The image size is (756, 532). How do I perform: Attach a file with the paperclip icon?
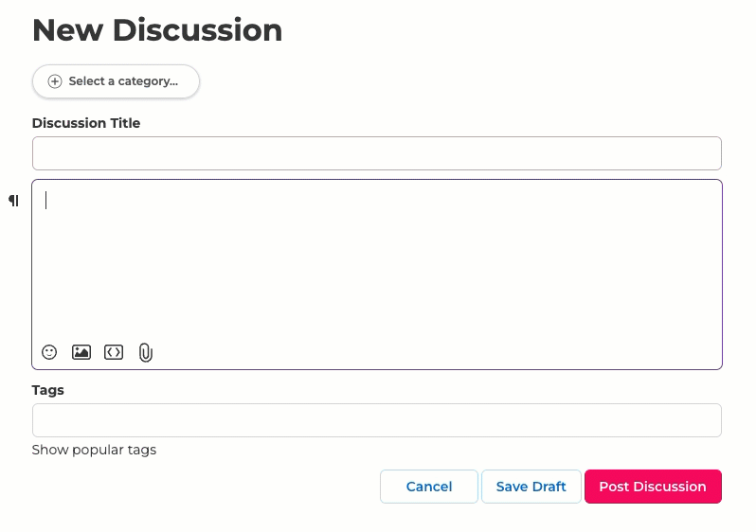tap(146, 352)
